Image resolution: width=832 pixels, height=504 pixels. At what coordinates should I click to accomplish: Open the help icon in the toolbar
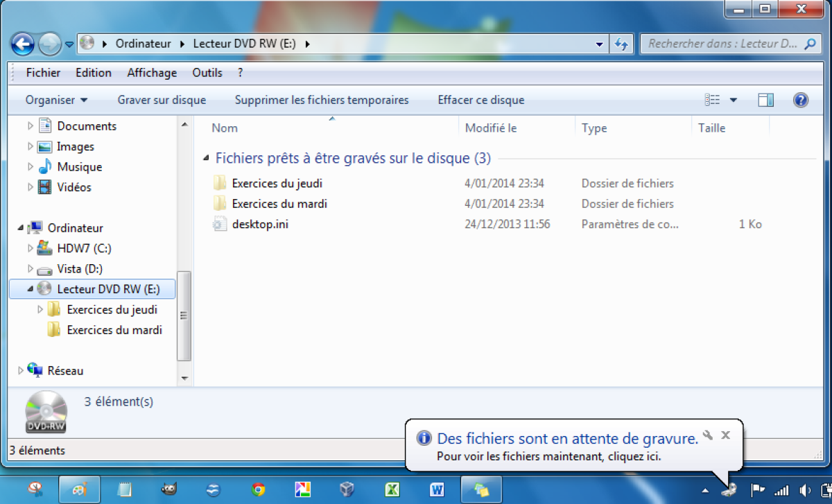click(802, 100)
